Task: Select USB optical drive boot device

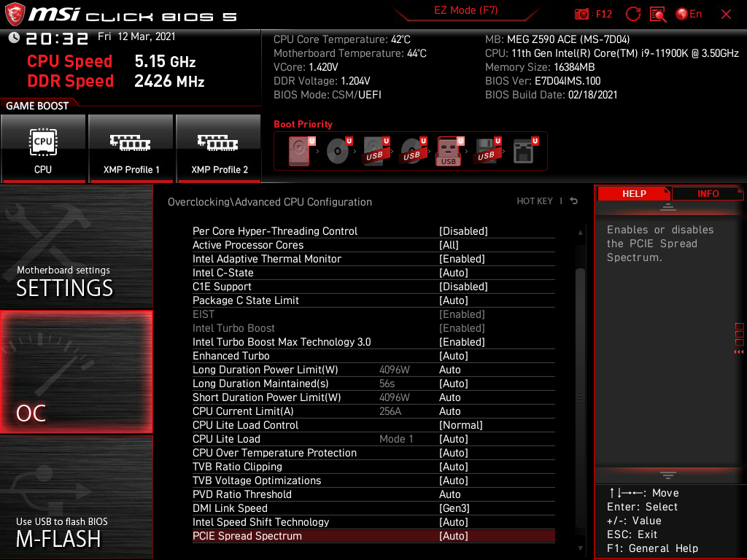Action: tap(413, 151)
